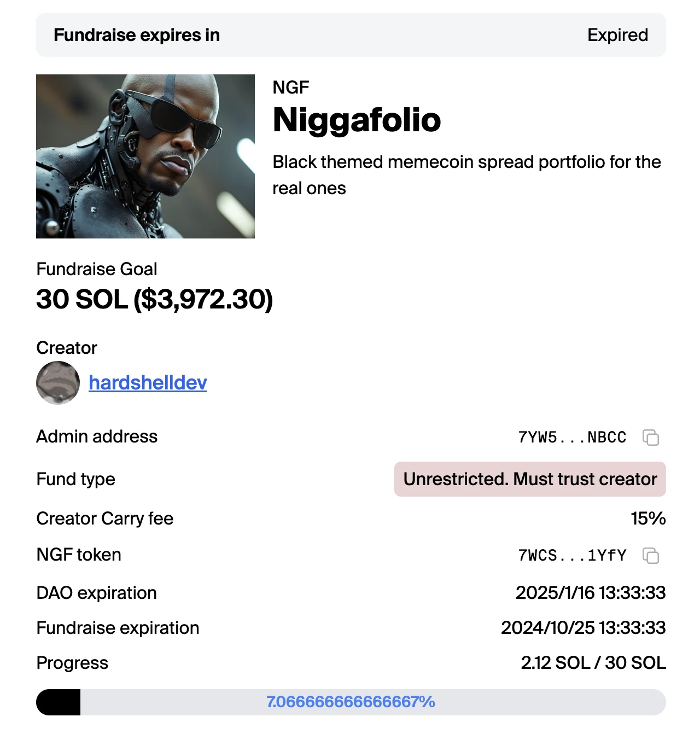700x734 pixels.
Task: Click the 'Fundraise expires in' header
Action: pos(137,35)
